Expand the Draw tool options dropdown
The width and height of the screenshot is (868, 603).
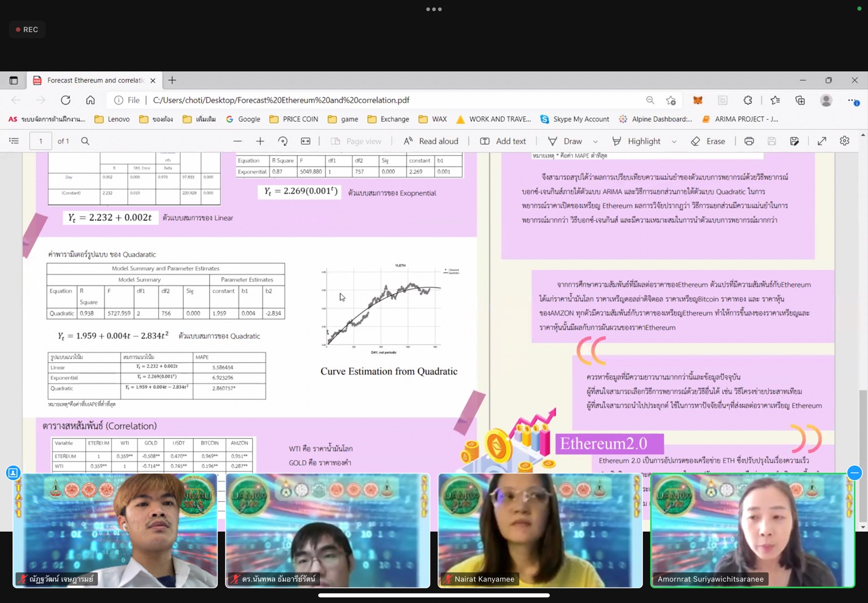tap(595, 141)
